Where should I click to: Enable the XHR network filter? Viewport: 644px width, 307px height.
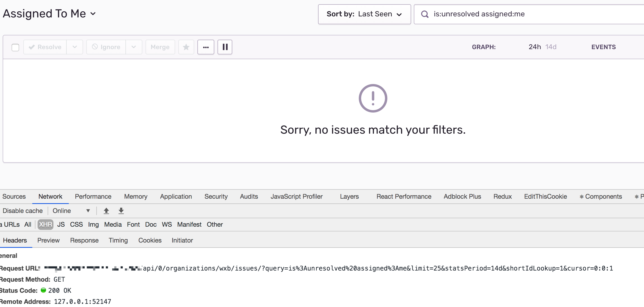(45, 225)
